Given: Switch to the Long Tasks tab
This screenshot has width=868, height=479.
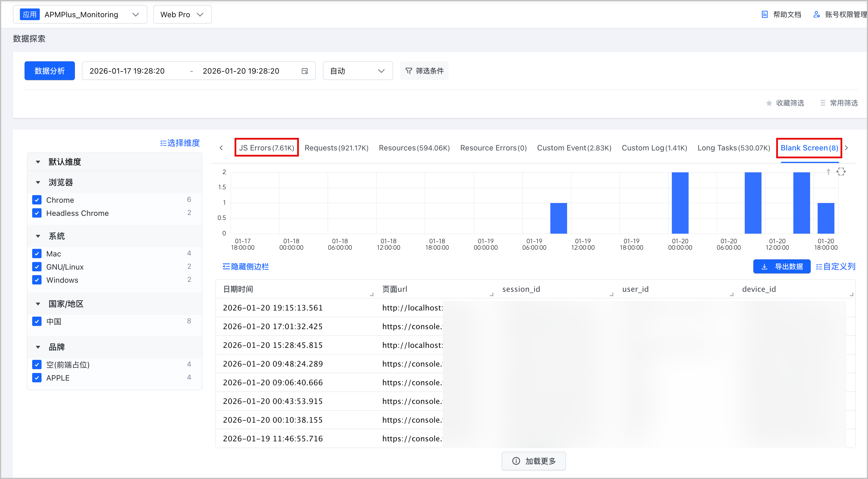Looking at the screenshot, I should [x=733, y=148].
